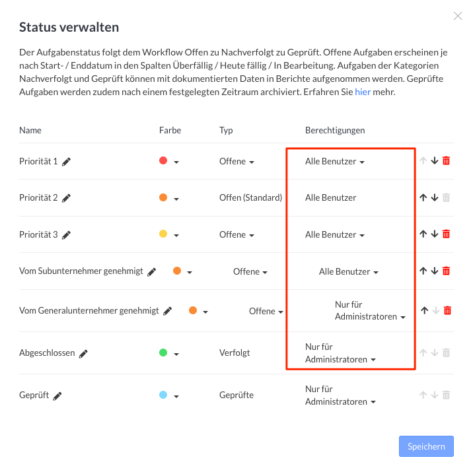
Task: Edit Vom Subunternehmer genehmigt name
Action: (152, 271)
